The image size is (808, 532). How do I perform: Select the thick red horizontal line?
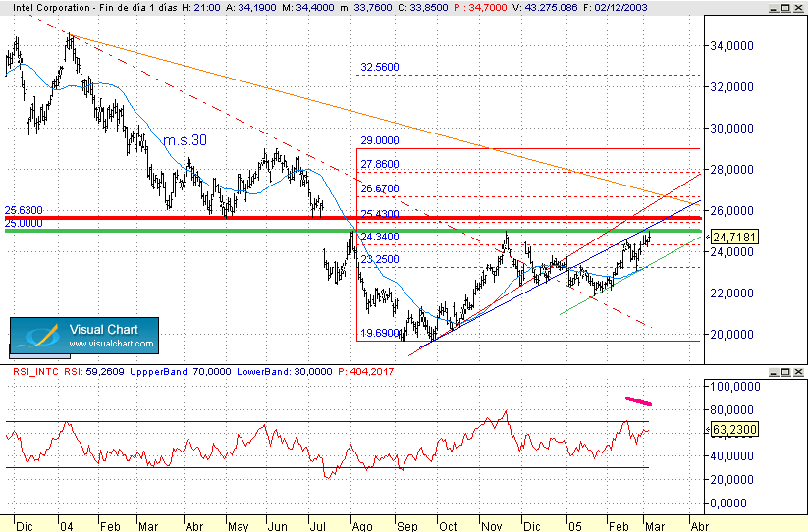[352, 218]
